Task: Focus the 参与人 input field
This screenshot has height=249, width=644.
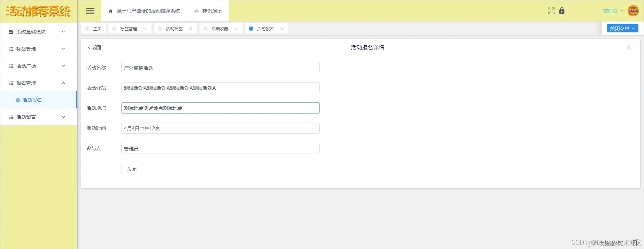Action: click(220, 148)
